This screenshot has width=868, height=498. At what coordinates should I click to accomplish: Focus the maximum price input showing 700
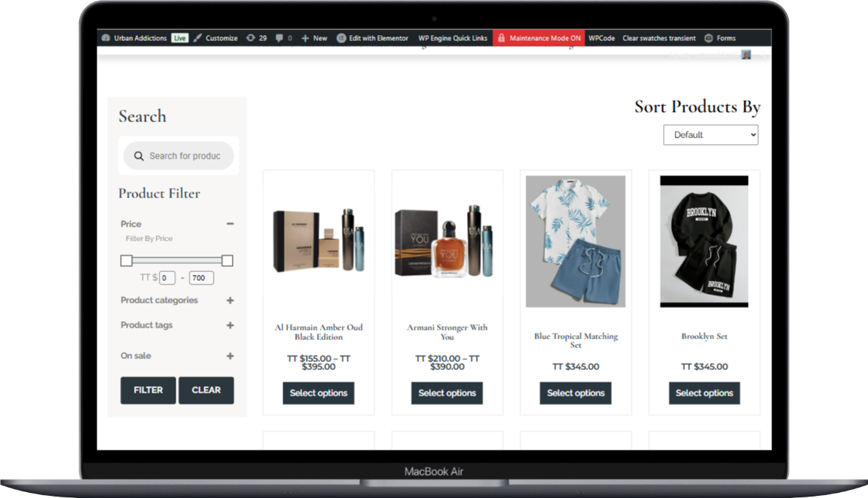pyautogui.click(x=201, y=278)
